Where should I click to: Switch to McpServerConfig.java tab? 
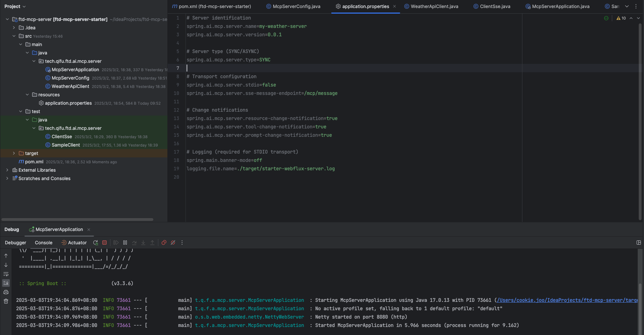tap(293, 6)
